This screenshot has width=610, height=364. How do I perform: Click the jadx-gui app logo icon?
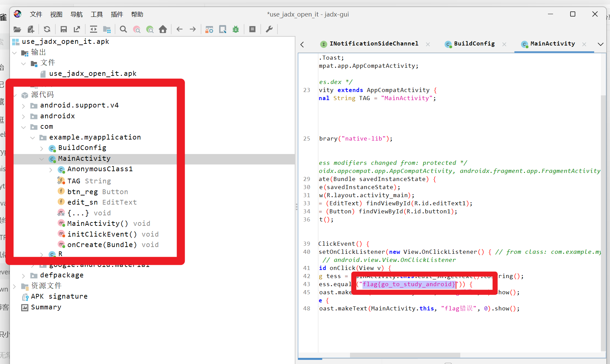point(18,14)
